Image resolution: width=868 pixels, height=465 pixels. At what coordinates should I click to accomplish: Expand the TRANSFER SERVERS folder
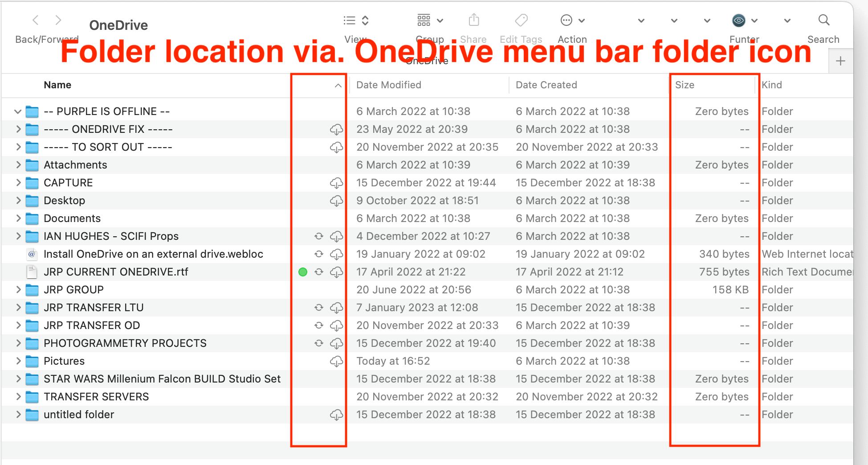[18, 397]
